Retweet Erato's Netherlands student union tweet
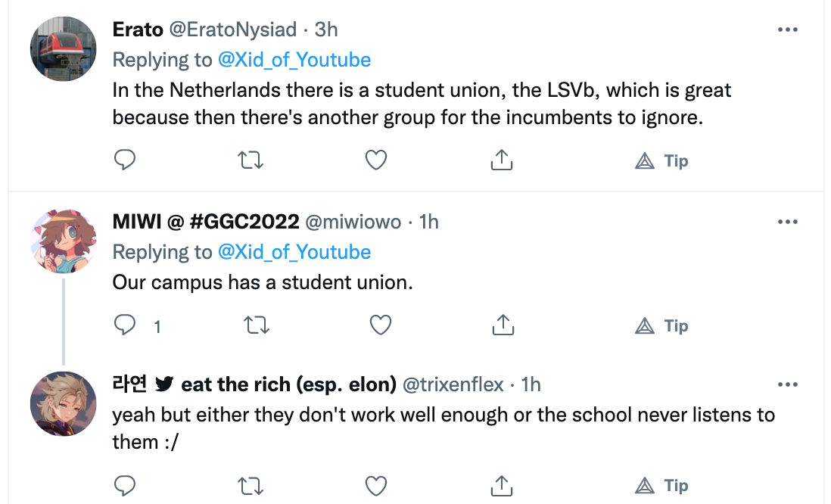This screenshot has width=831, height=504. point(251,160)
